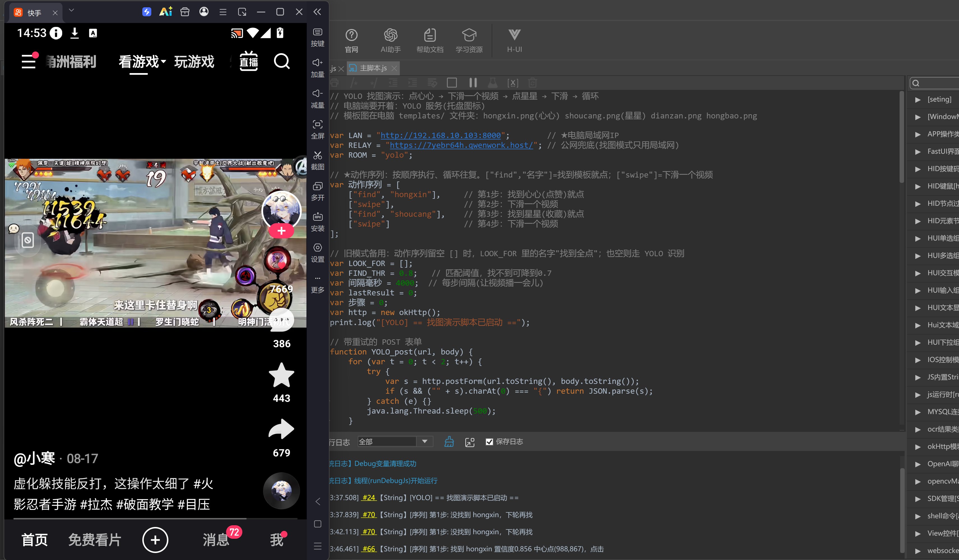Open 免费看片 bottom tab
Image resolution: width=959 pixels, height=560 pixels.
coord(95,540)
